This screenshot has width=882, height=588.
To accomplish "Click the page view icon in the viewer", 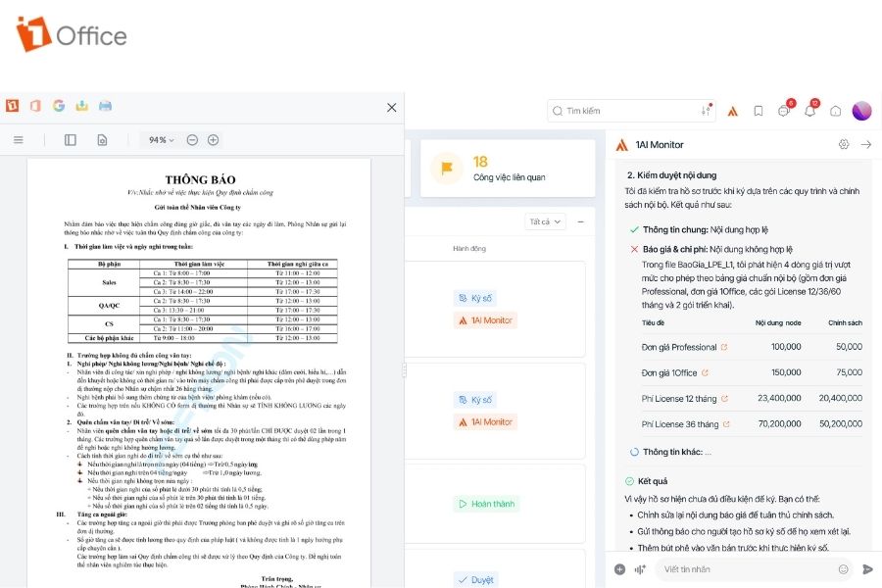I will (x=102, y=139).
